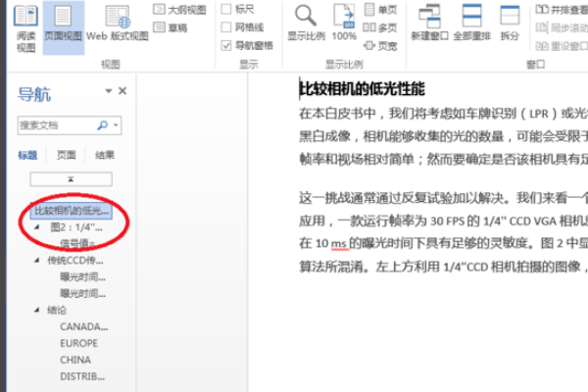The image size is (588, 392).
Task: Uncheck the 导航窗格 navigation pane checkbox
Action: click(228, 45)
